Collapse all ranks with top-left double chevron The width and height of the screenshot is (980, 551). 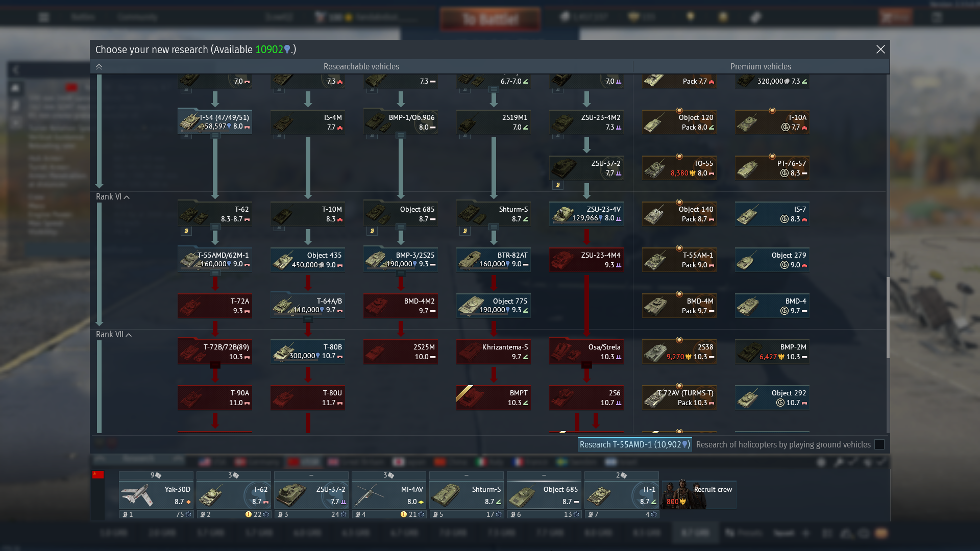click(99, 67)
